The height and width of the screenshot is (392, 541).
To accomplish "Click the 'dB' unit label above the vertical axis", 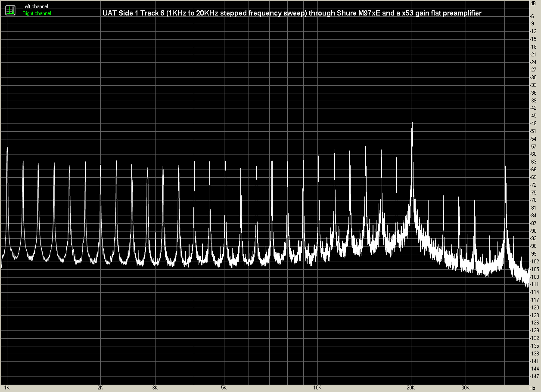I will 534,3.
